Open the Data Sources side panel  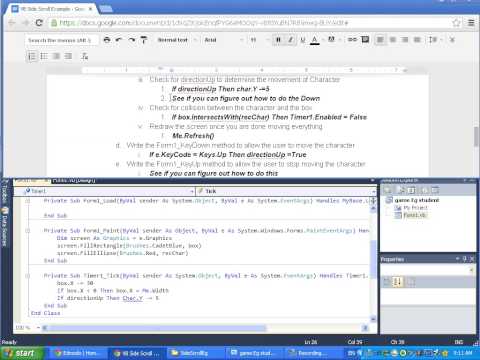(5, 227)
